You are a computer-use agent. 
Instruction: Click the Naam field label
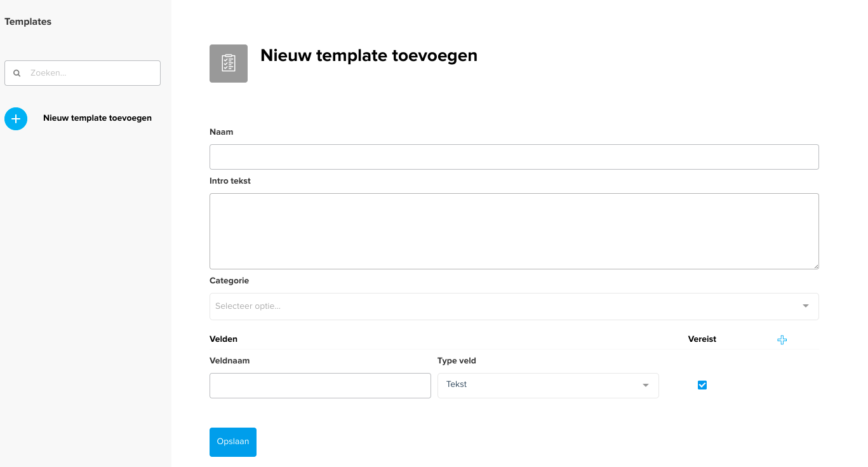pyautogui.click(x=222, y=132)
